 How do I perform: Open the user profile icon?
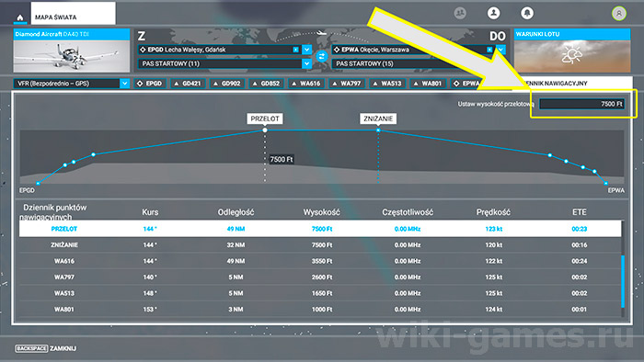(x=493, y=13)
